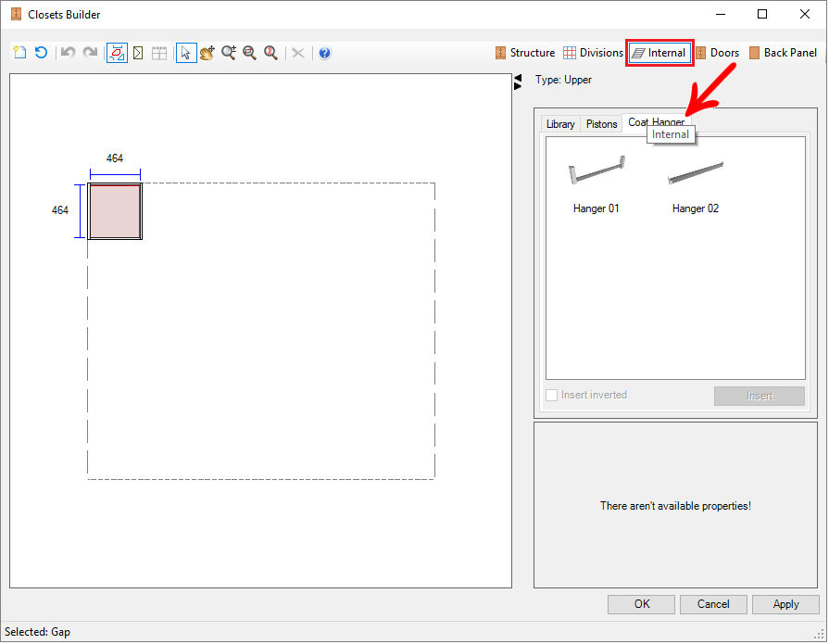Screen dimensions: 829x644
Task: Click the Cancel button
Action: (x=713, y=604)
